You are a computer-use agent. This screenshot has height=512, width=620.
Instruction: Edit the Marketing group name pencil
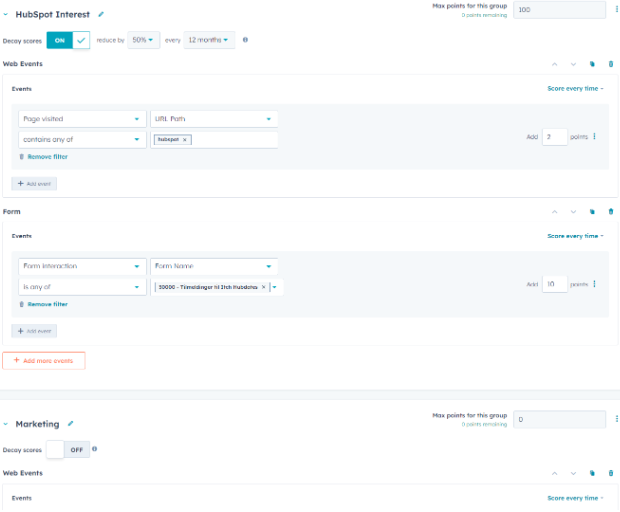(x=70, y=423)
